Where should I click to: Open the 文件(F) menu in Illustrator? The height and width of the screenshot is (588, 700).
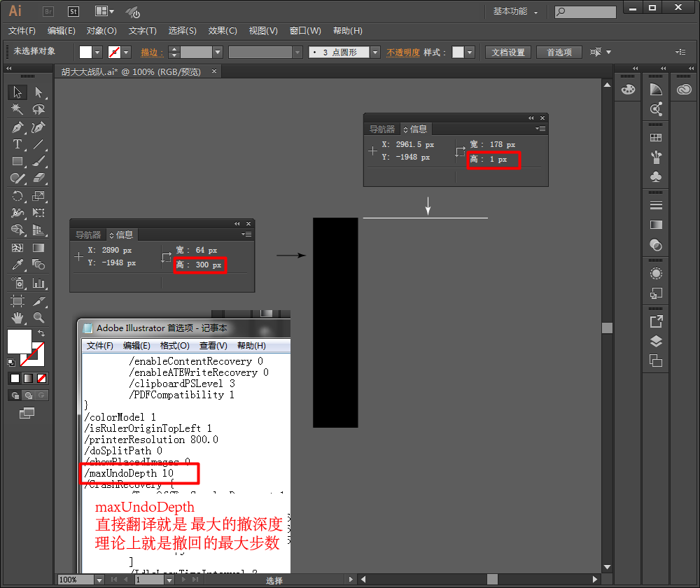[x=22, y=31]
